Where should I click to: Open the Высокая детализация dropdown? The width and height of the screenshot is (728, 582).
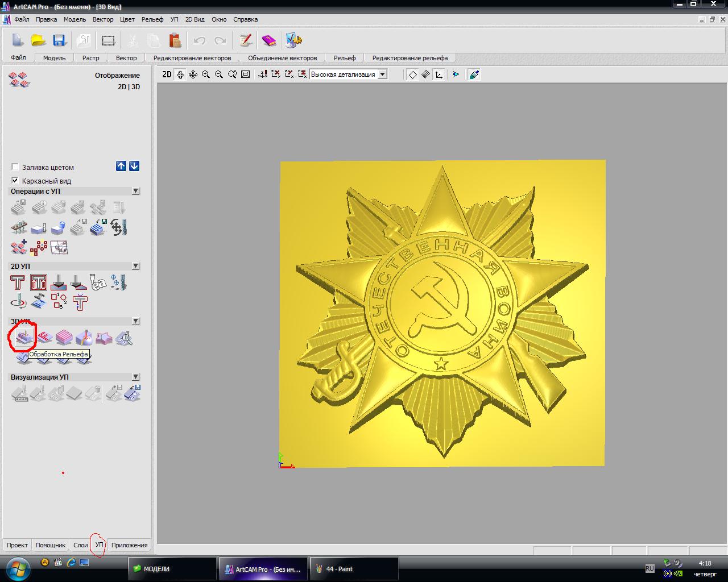[383, 74]
